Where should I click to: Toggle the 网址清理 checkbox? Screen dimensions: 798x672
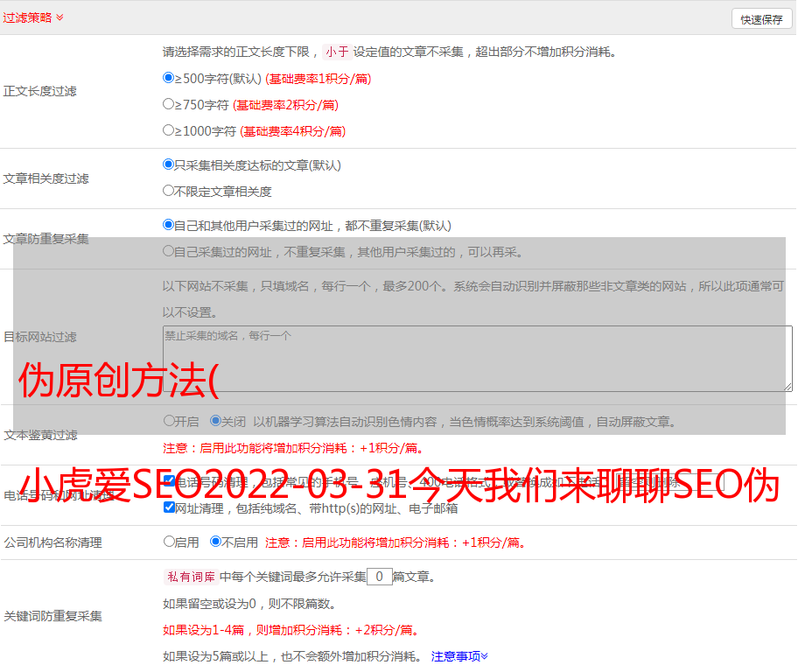click(x=170, y=507)
